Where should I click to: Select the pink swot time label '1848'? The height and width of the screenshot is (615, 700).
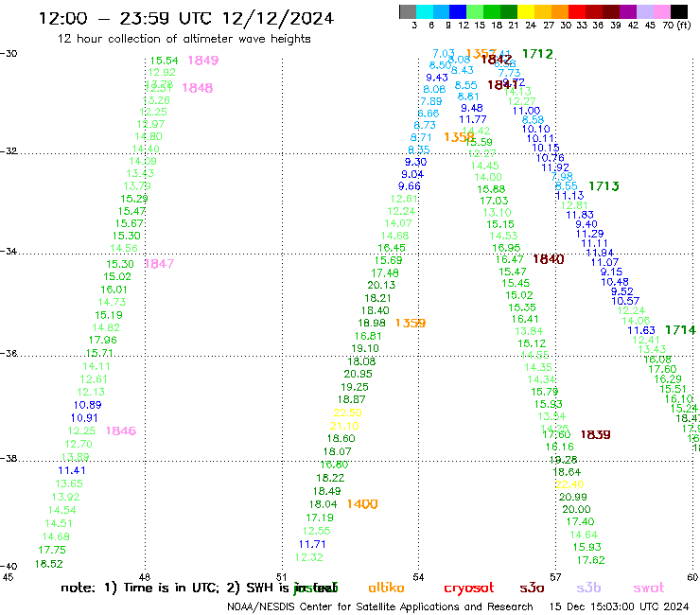[x=198, y=88]
